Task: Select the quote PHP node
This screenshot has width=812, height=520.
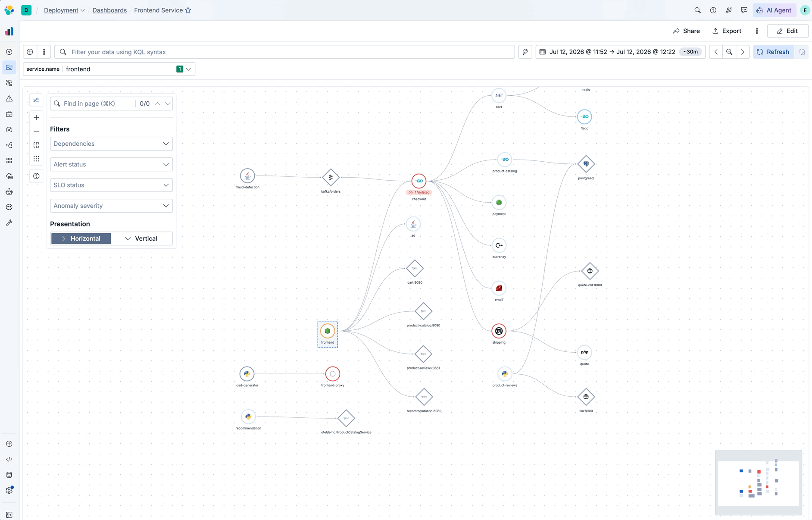Action: tap(584, 352)
